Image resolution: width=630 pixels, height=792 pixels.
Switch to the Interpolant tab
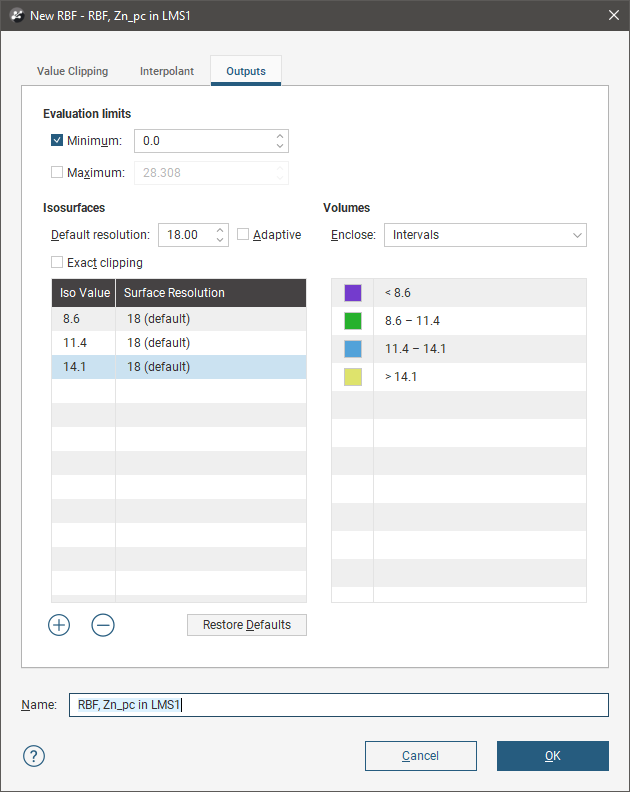point(167,71)
